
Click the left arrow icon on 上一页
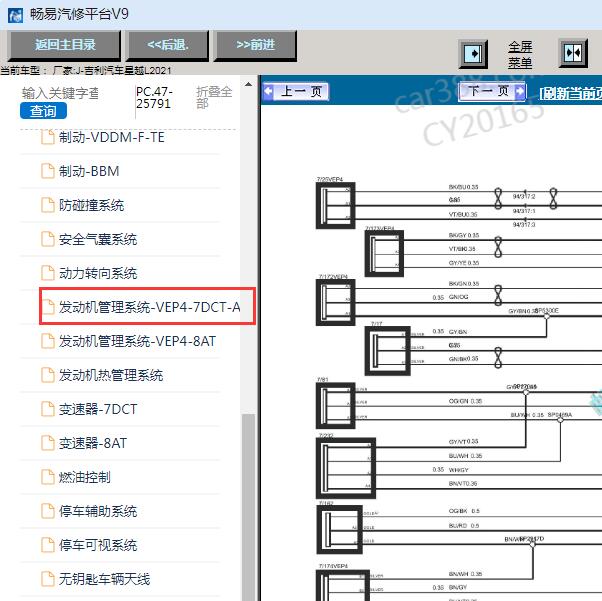pos(269,92)
